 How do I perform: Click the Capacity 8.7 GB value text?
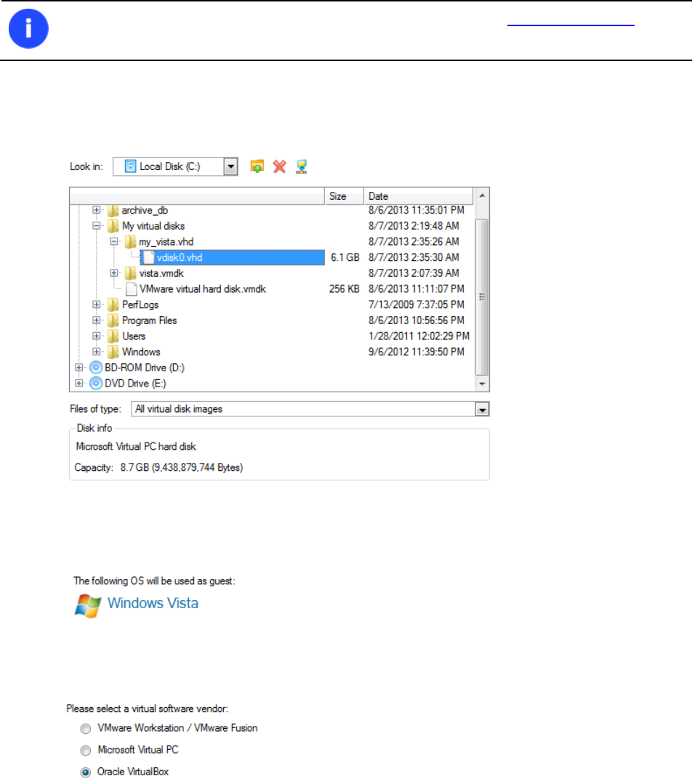182,467
